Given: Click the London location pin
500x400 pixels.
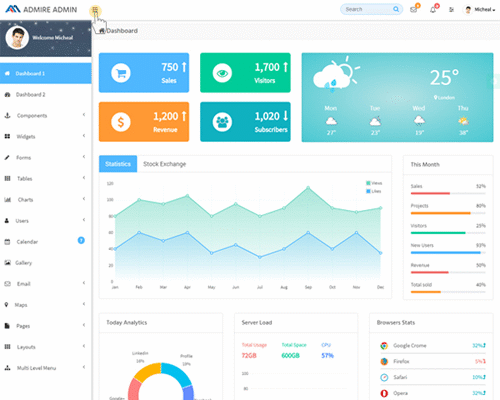Looking at the screenshot, I should 435,97.
